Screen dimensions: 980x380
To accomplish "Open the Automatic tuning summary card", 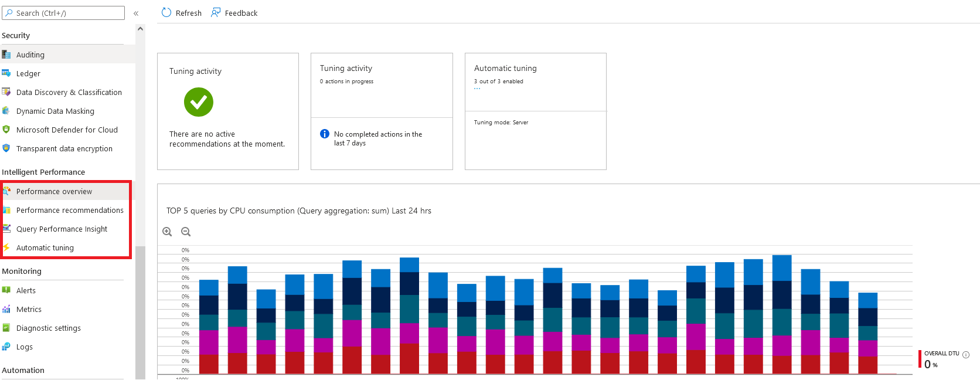I will pos(536,111).
